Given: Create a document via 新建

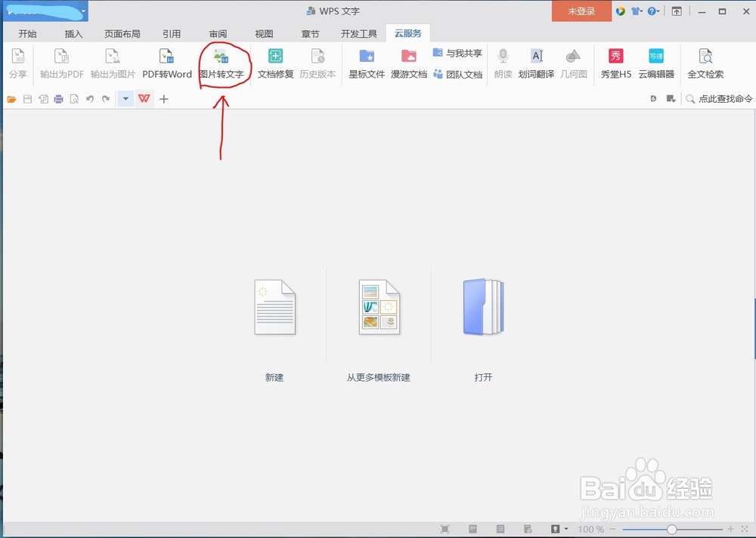Looking at the screenshot, I should [x=274, y=378].
